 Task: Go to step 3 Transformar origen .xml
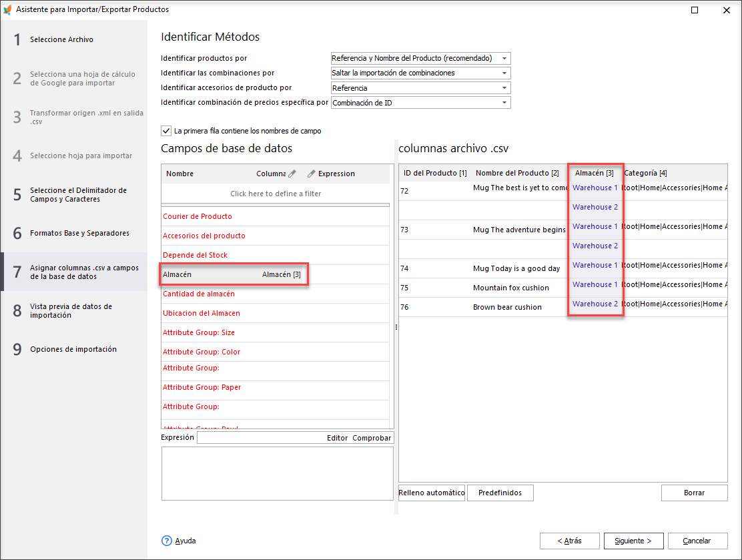[x=74, y=117]
